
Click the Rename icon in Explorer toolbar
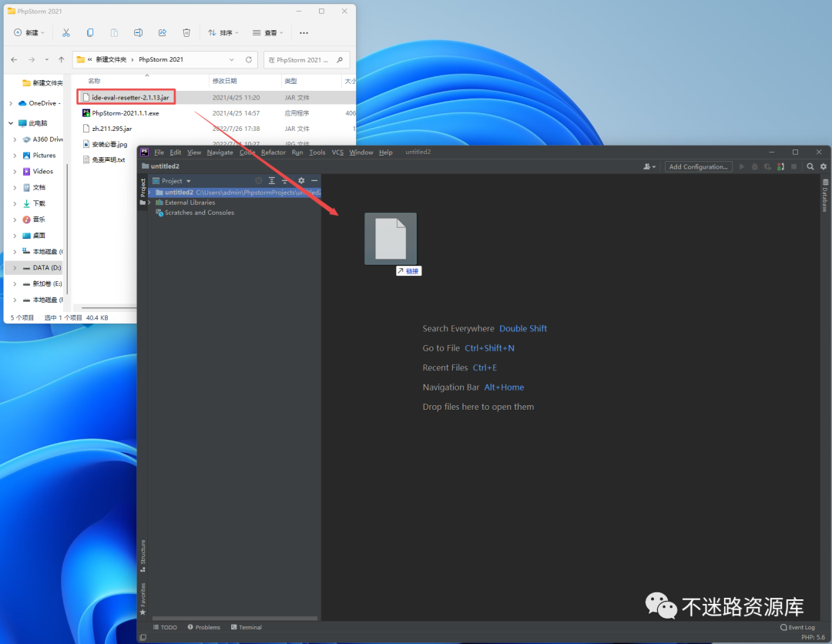coord(138,33)
